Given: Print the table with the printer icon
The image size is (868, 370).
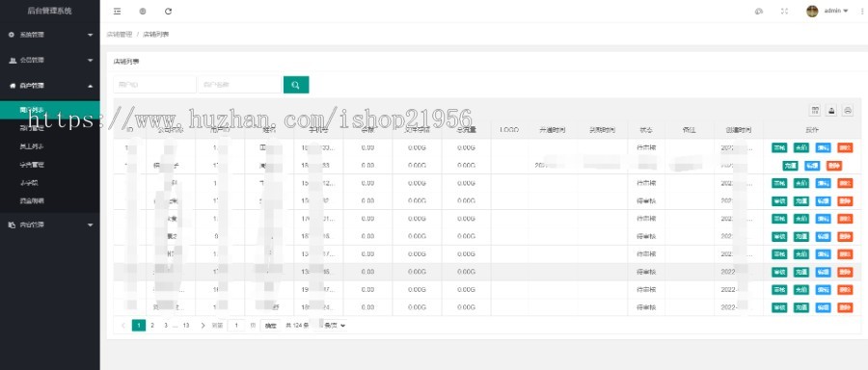Looking at the screenshot, I should 848,111.
